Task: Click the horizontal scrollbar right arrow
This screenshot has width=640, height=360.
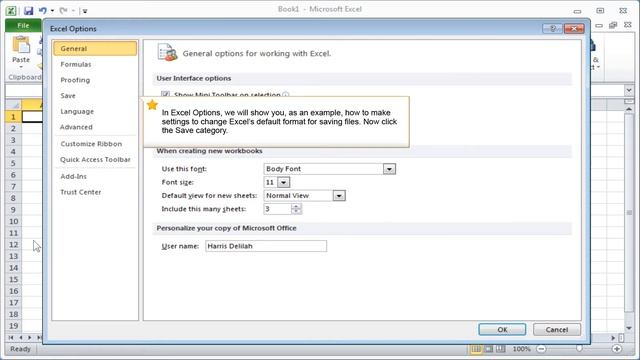Action: click(x=613, y=338)
